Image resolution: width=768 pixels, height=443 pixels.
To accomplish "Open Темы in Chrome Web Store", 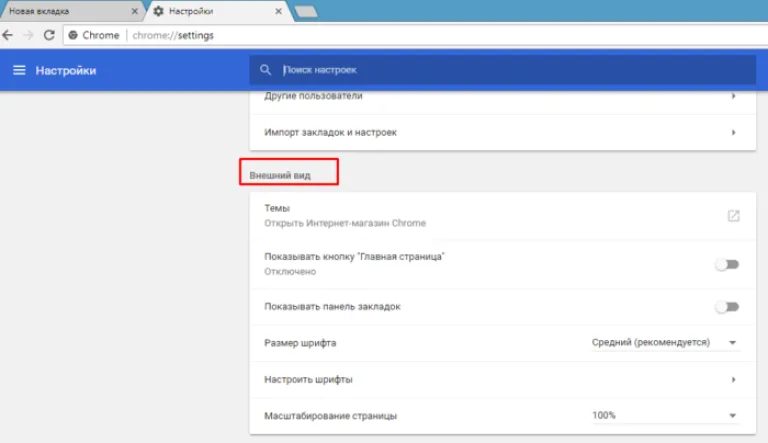I will coord(503,216).
